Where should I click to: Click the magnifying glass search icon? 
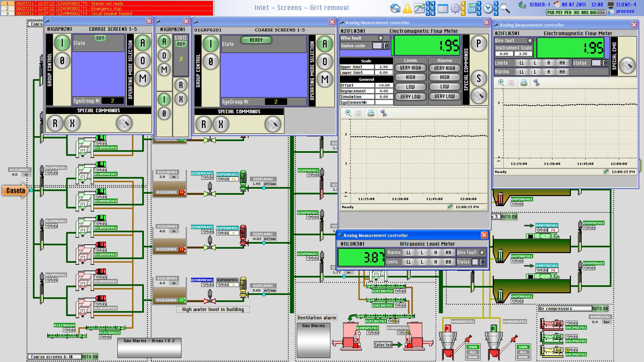click(x=505, y=8)
